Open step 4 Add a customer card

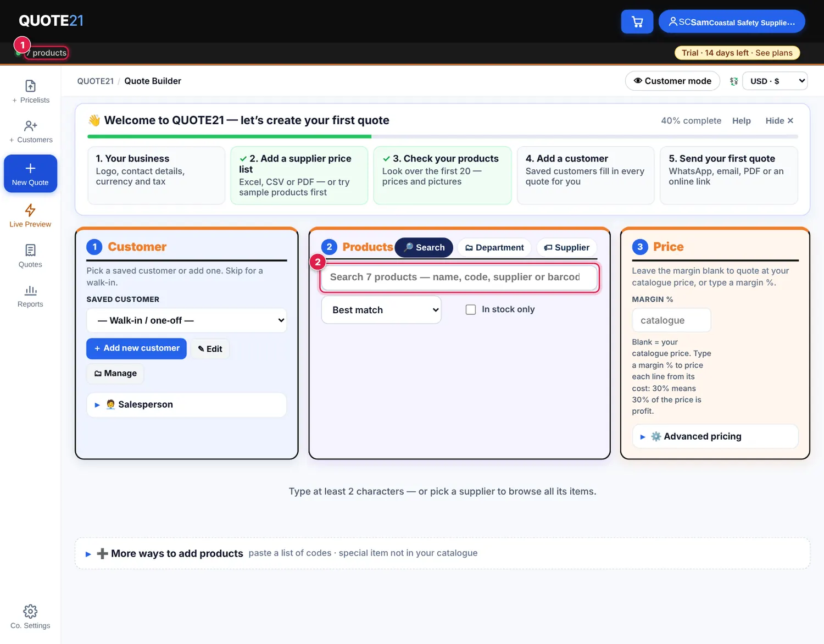(586, 175)
